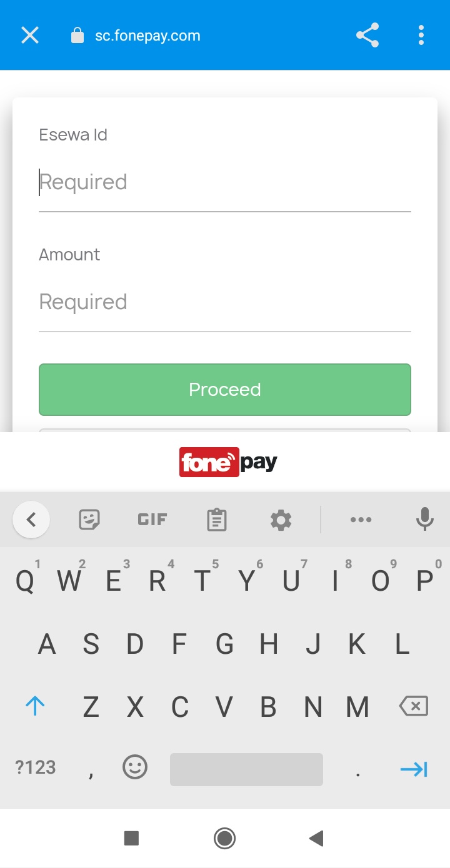Collapse the keyboard toolbar with the left chevron
The width and height of the screenshot is (450, 868).
31,519
